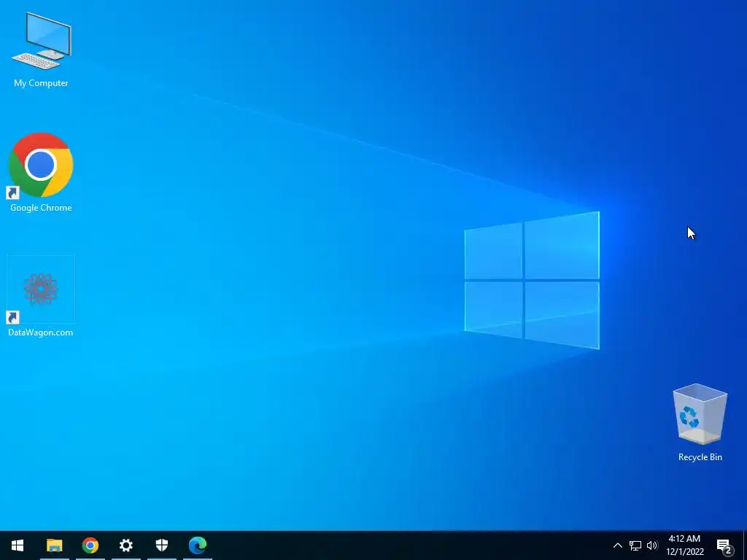Launch Microsoft Edge from the taskbar

coord(197,545)
